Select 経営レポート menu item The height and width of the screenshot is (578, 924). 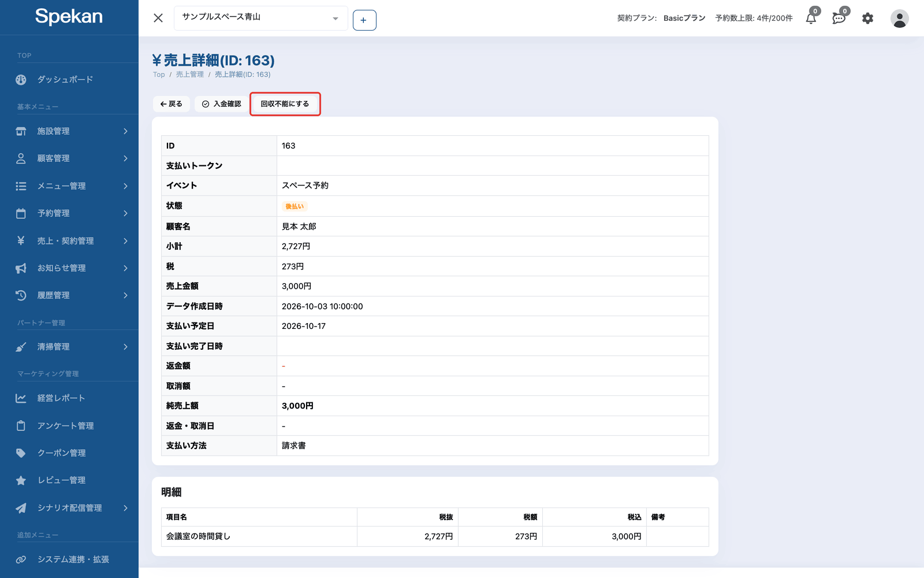click(61, 398)
